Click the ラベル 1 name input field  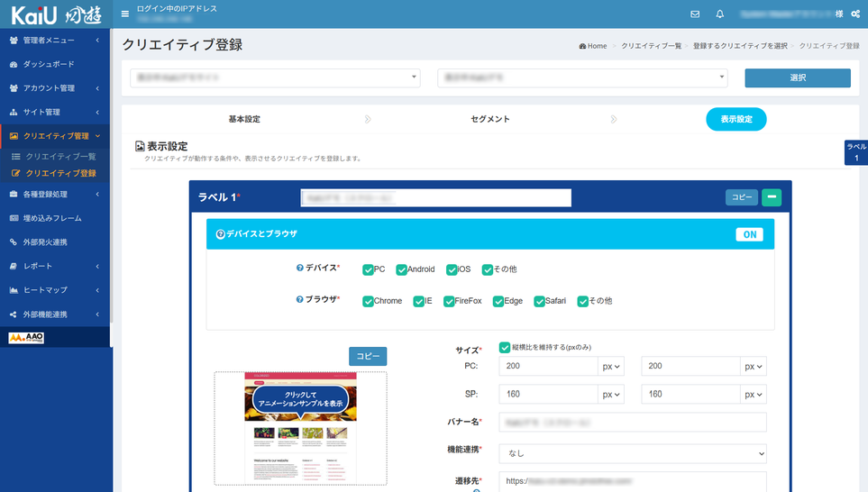[435, 197]
